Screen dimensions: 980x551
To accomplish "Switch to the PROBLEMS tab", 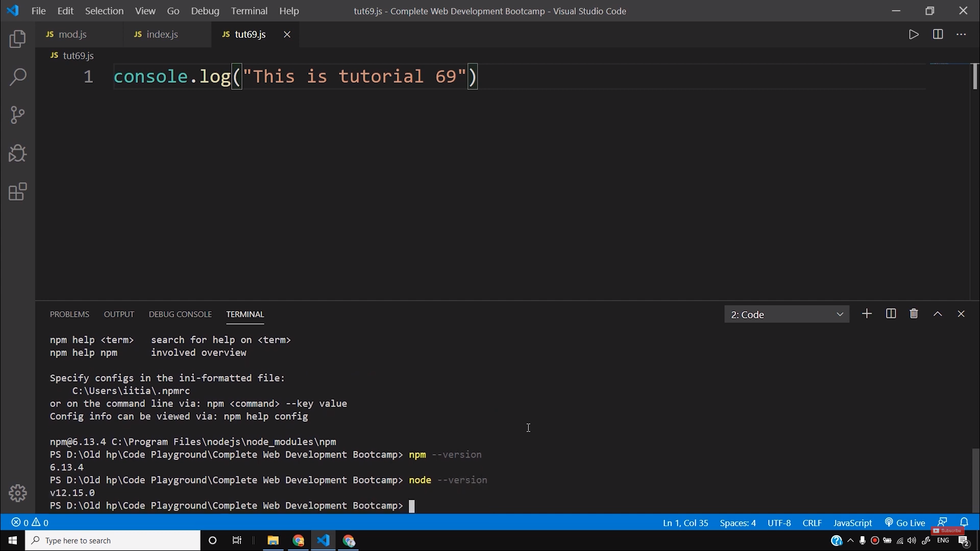I will [x=70, y=314].
